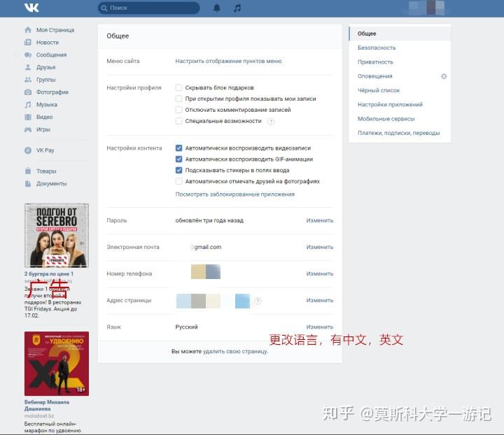This screenshot has height=435, width=504.
Task: Open Настроить отображение пунктов меню link
Action: (228, 61)
